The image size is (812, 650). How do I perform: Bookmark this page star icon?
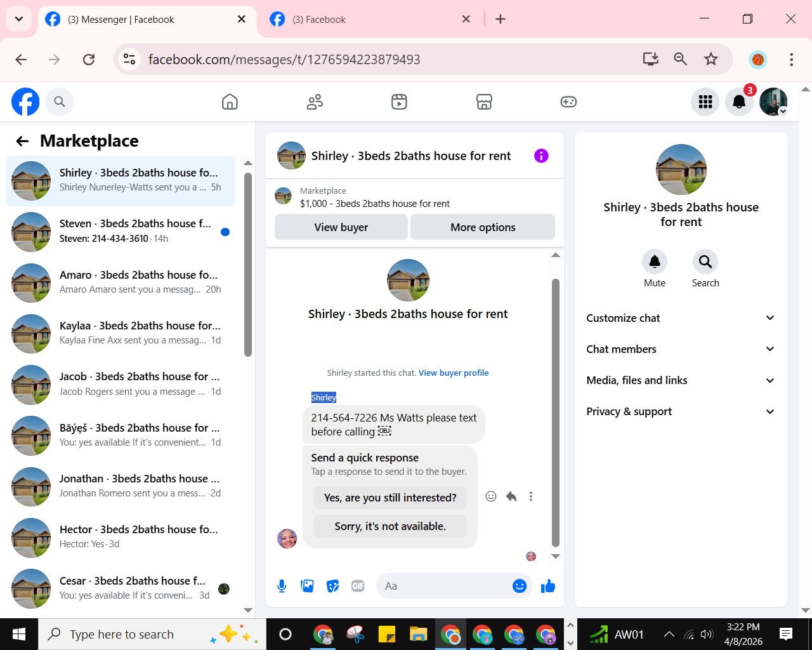[711, 59]
